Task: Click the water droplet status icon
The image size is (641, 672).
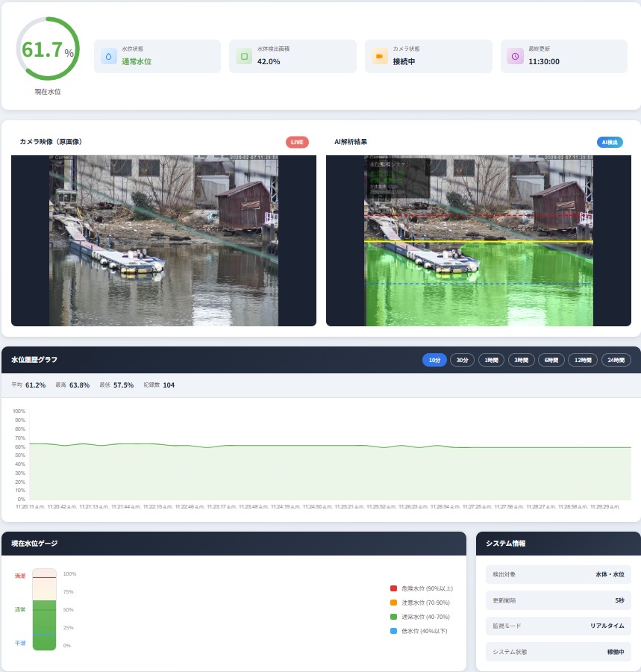Action: pyautogui.click(x=109, y=56)
